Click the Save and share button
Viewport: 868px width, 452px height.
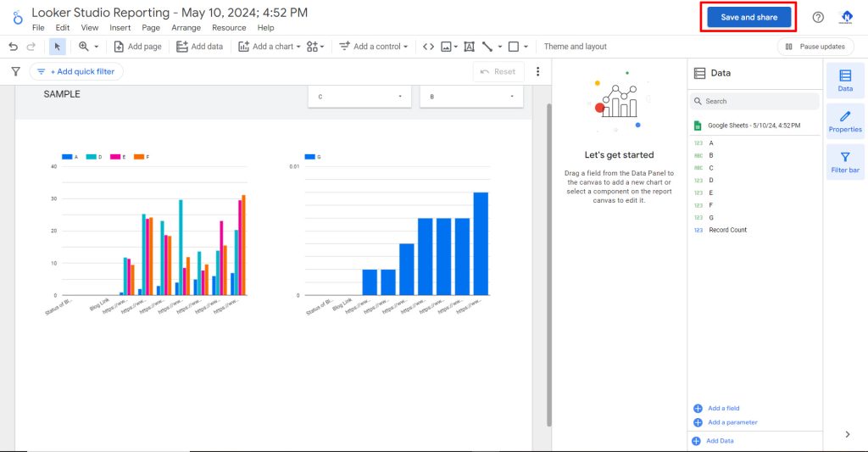[x=748, y=17]
